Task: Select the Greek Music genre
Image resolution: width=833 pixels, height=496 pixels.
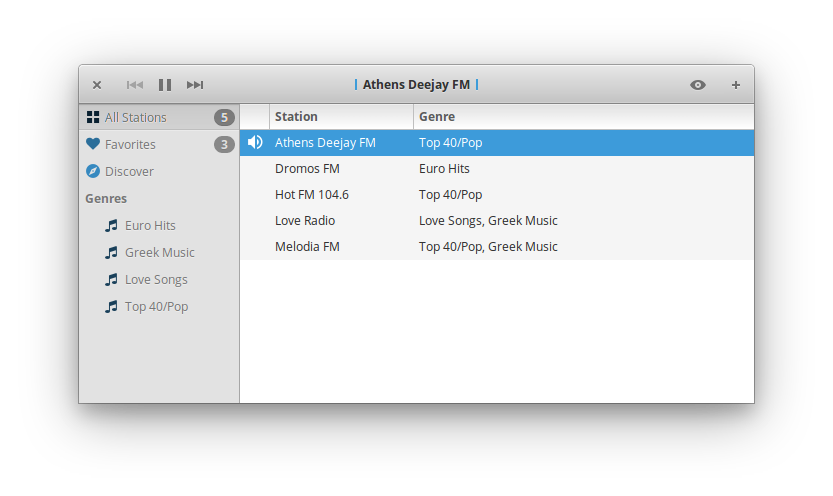Action: coord(159,253)
